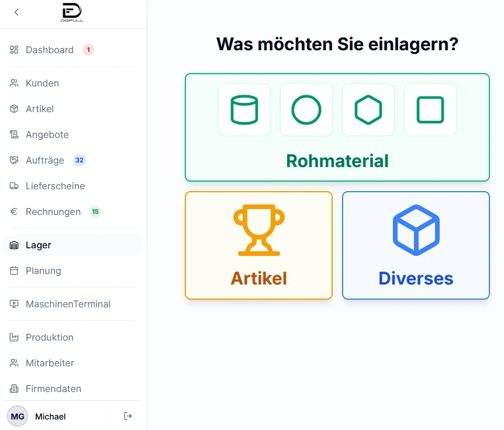Click the Artikel box icon in sidebar

click(14, 109)
